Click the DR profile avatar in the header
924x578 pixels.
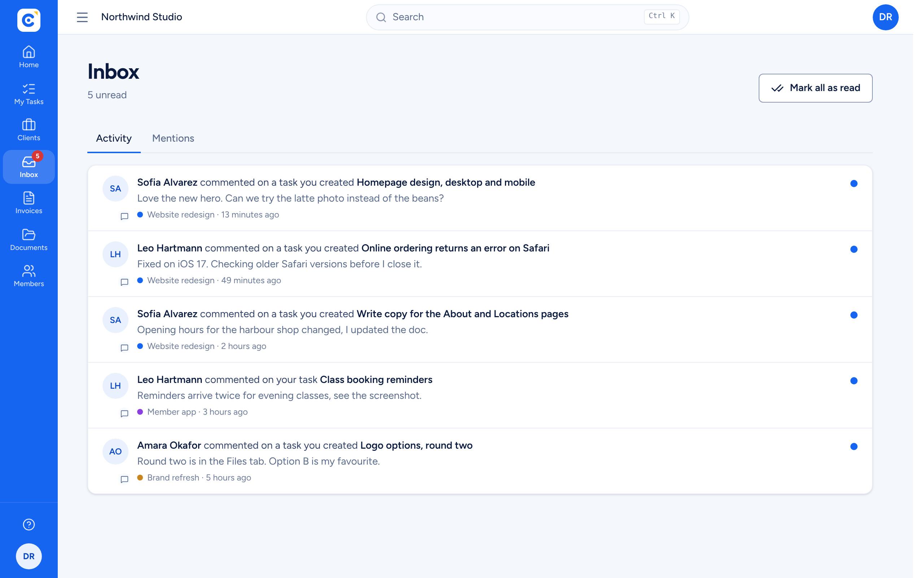tap(885, 17)
